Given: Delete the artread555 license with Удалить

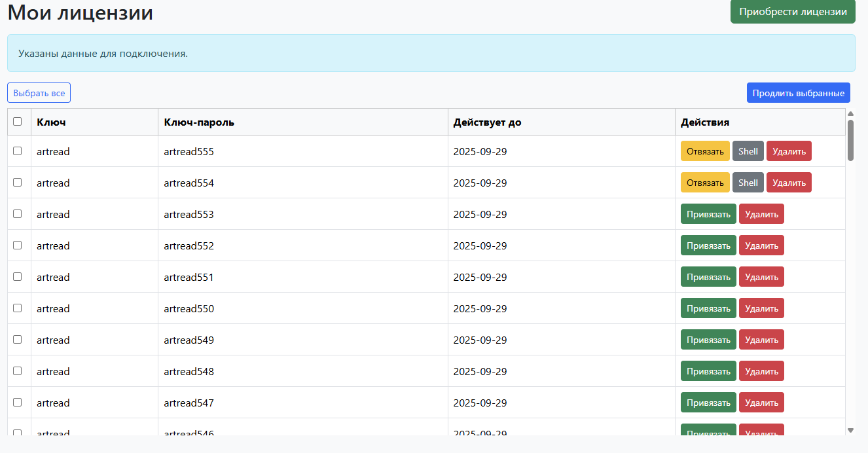Looking at the screenshot, I should [789, 151].
